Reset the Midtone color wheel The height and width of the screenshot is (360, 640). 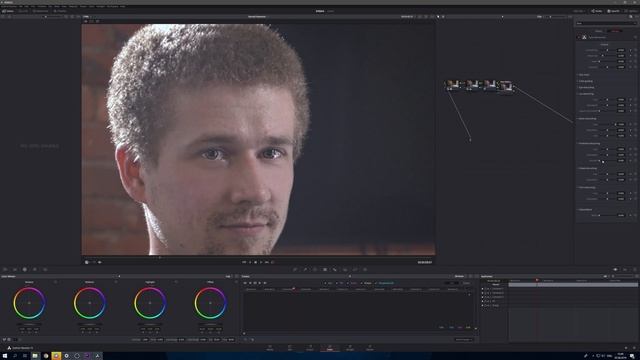116,282
